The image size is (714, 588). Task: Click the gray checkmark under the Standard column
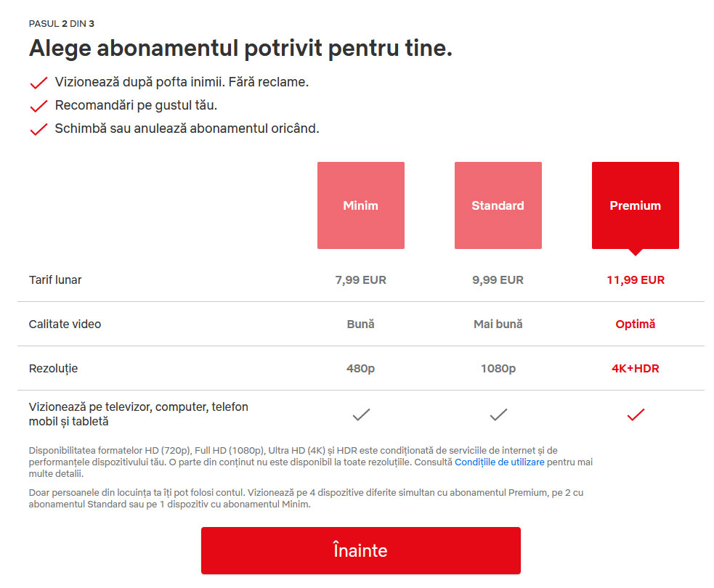tap(498, 415)
